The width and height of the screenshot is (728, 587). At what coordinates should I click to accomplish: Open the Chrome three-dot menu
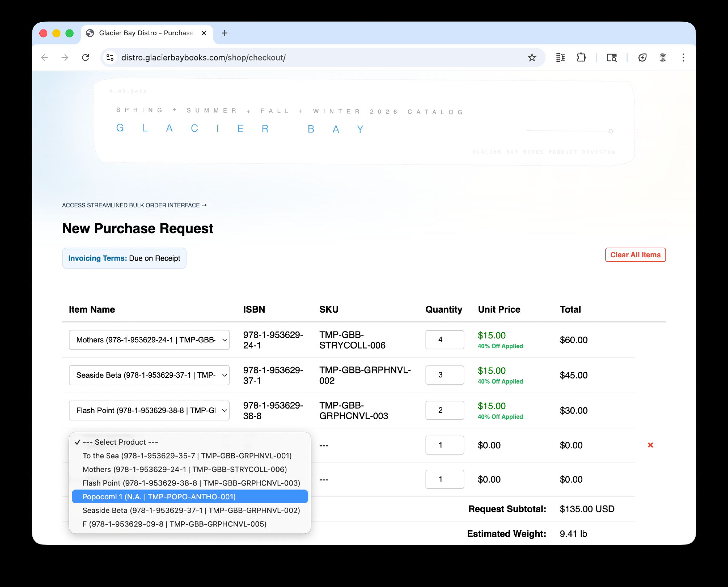683,57
